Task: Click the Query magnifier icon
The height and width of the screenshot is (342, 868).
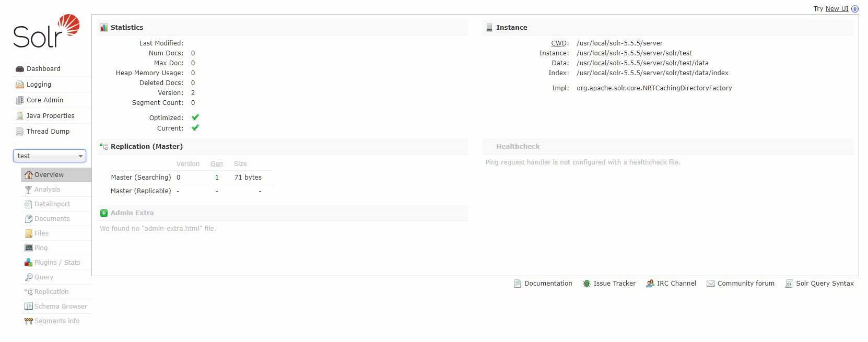Action: (29, 277)
